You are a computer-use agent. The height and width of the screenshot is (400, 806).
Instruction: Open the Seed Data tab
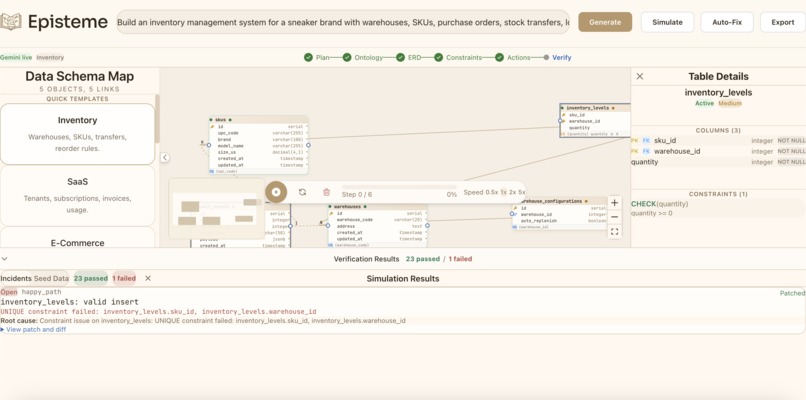point(51,278)
